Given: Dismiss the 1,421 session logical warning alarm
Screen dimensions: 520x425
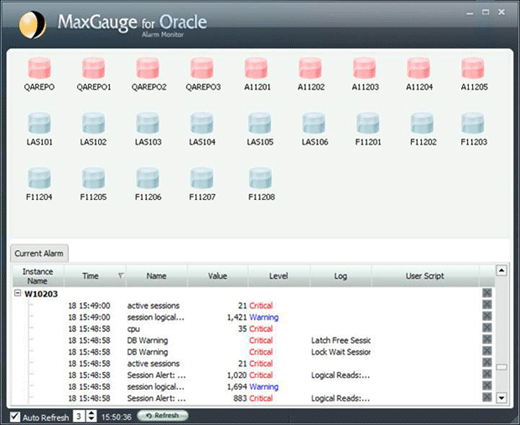Looking at the screenshot, I should coord(487,316).
